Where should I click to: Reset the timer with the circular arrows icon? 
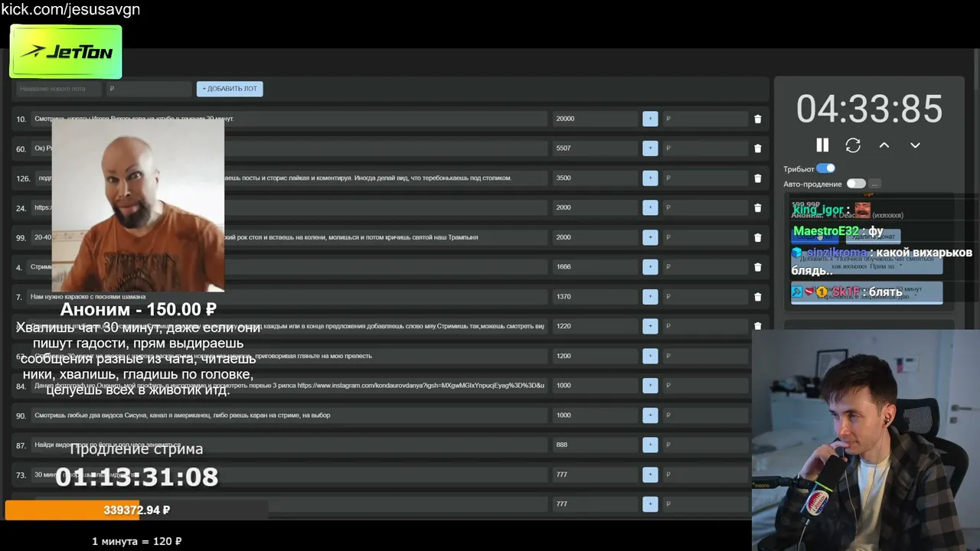point(853,145)
